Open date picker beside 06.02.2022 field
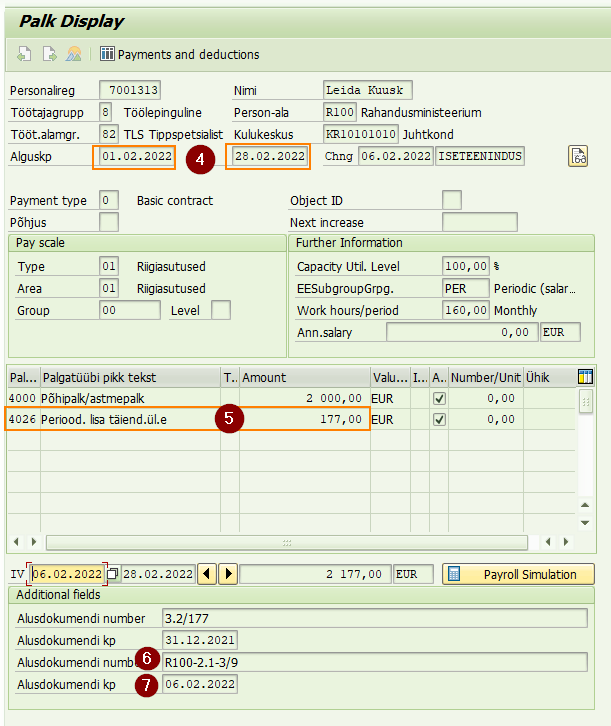 coord(112,574)
